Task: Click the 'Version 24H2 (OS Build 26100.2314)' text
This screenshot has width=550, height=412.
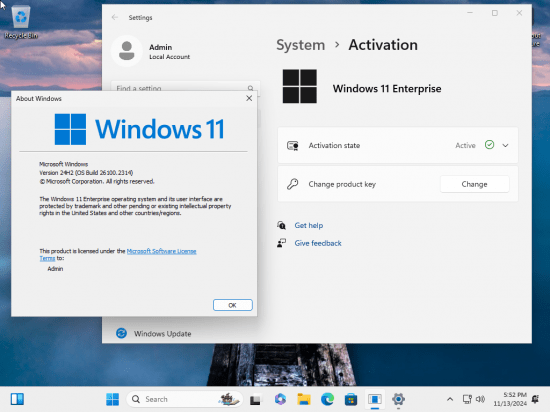Action: [x=86, y=173]
